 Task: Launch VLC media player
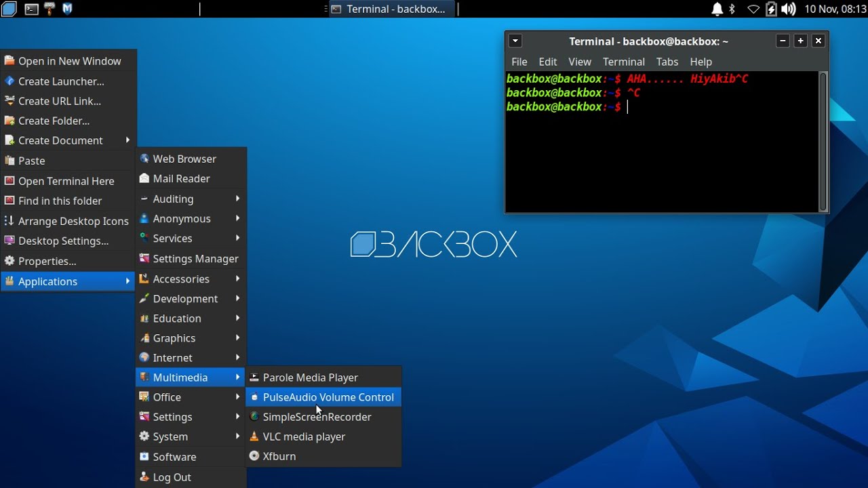click(x=323, y=436)
